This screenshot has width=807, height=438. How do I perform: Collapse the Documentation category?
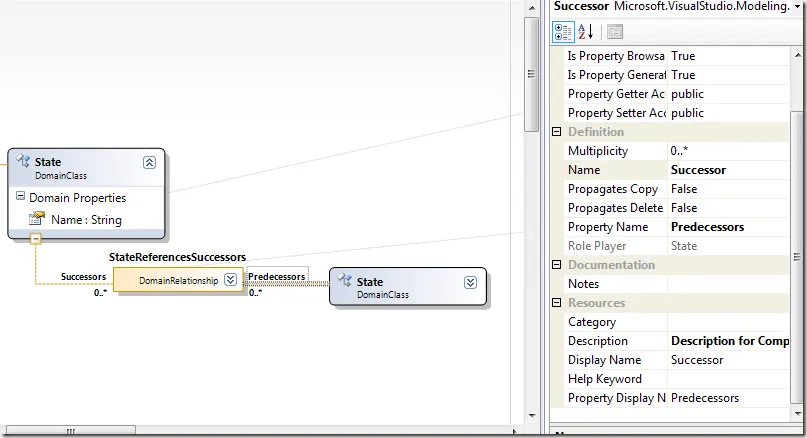click(x=556, y=265)
